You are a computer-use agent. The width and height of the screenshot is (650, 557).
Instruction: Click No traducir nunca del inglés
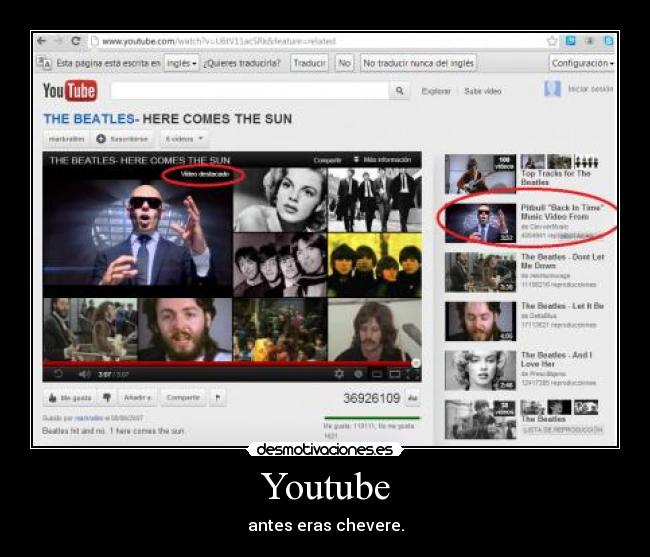click(418, 63)
